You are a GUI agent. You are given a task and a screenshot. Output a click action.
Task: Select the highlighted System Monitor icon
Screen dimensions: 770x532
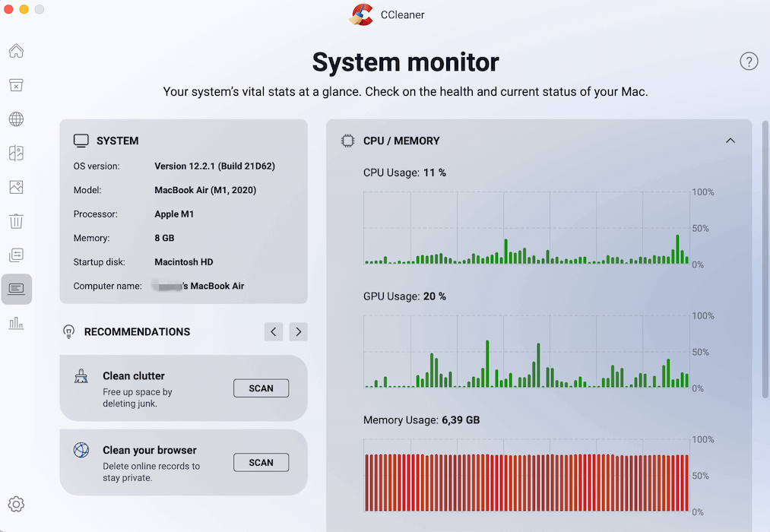coord(16,289)
